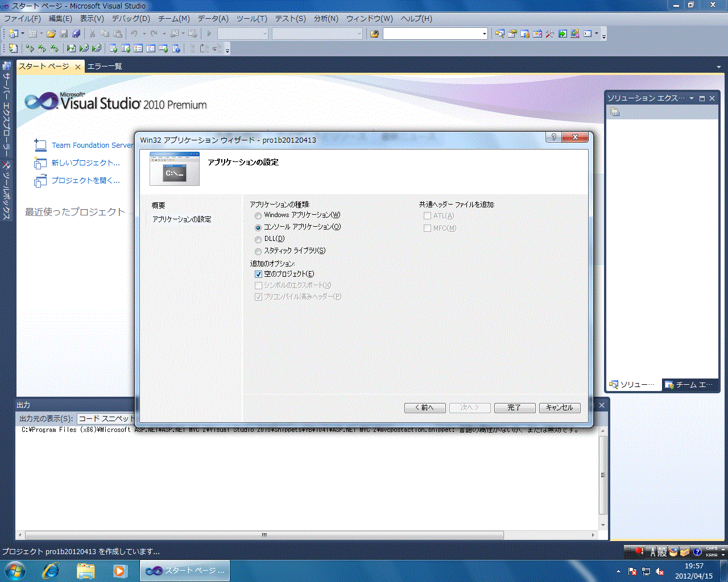728x582 pixels.
Task: Open the デバッグ(D) menu
Action: 131,18
